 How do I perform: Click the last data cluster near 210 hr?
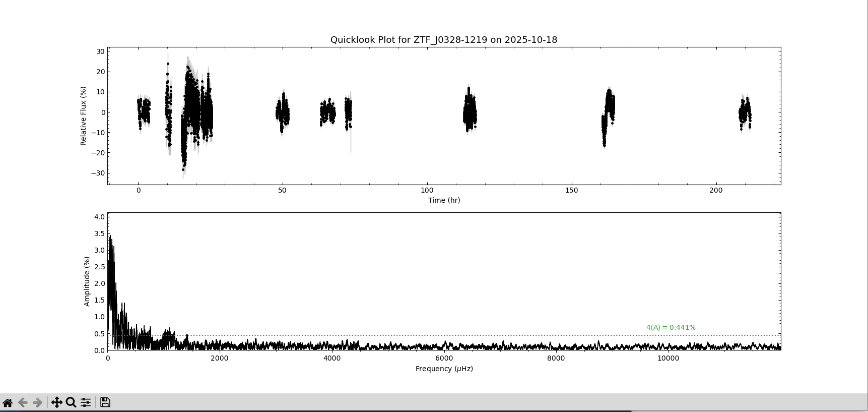pos(745,113)
